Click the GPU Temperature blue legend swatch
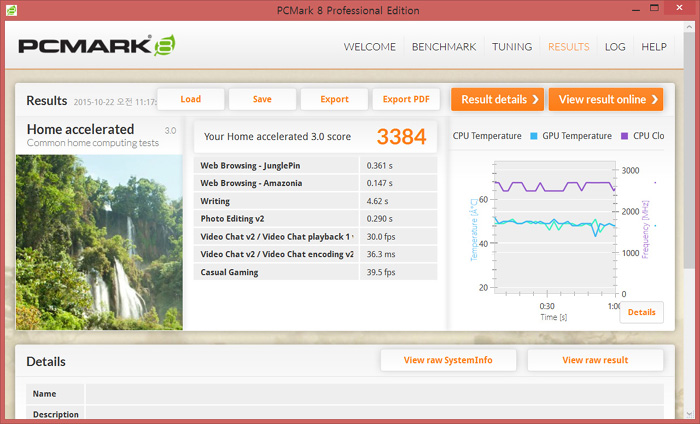The width and height of the screenshot is (700, 424). pos(534,136)
